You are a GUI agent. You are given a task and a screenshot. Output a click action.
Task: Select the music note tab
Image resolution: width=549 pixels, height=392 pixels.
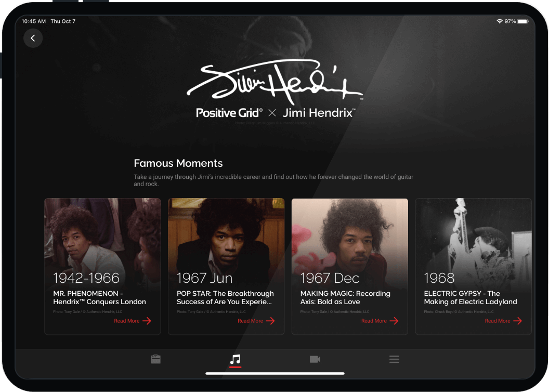(x=235, y=359)
